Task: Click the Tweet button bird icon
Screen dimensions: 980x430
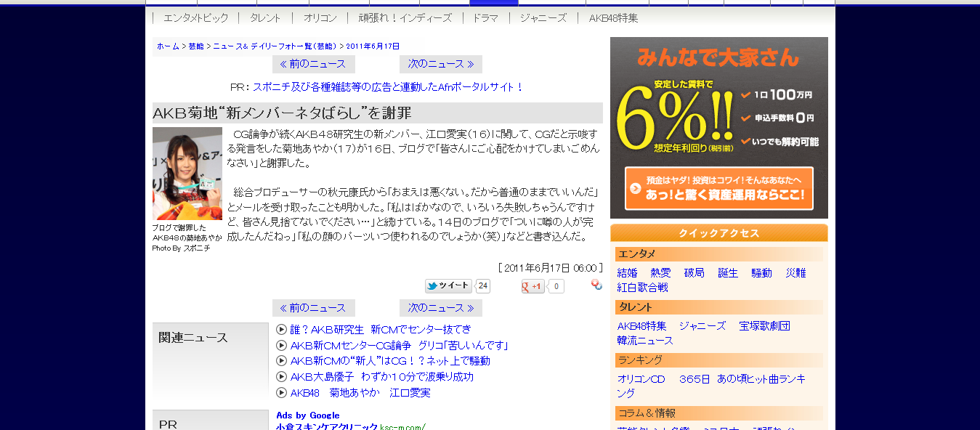Action: tap(432, 286)
